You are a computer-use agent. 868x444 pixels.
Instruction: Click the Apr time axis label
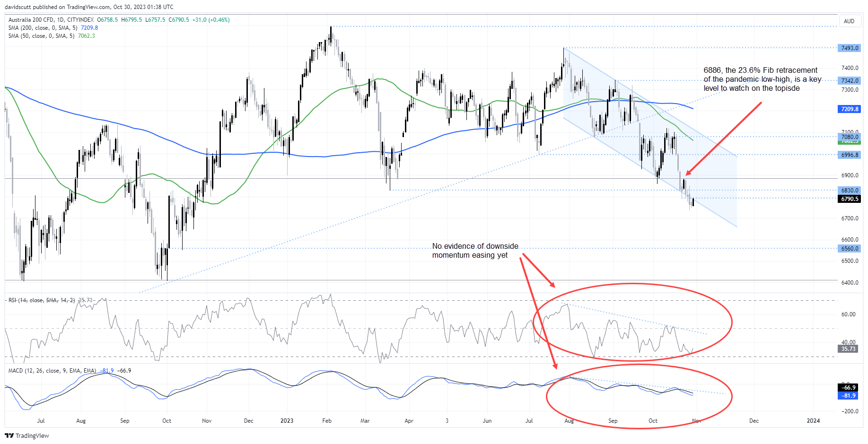(x=409, y=421)
